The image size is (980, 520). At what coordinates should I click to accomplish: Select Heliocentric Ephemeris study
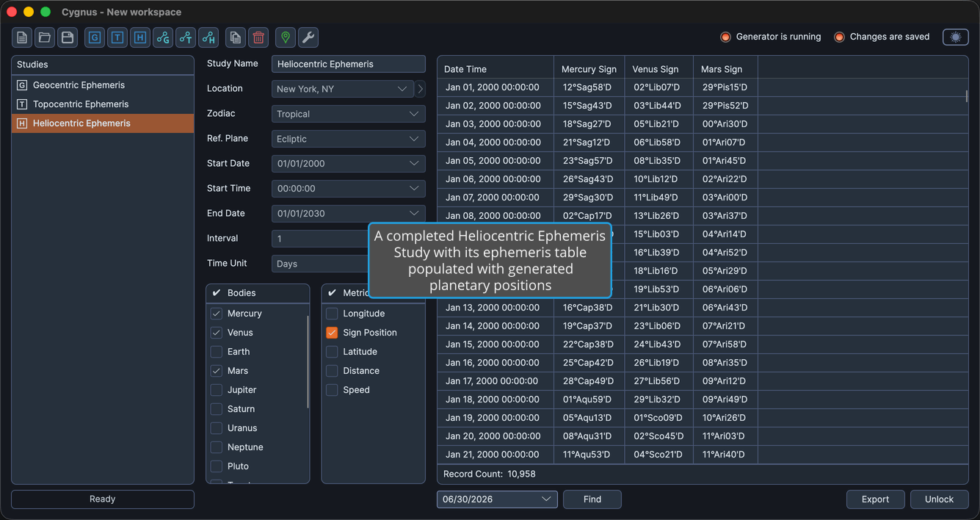click(x=103, y=123)
